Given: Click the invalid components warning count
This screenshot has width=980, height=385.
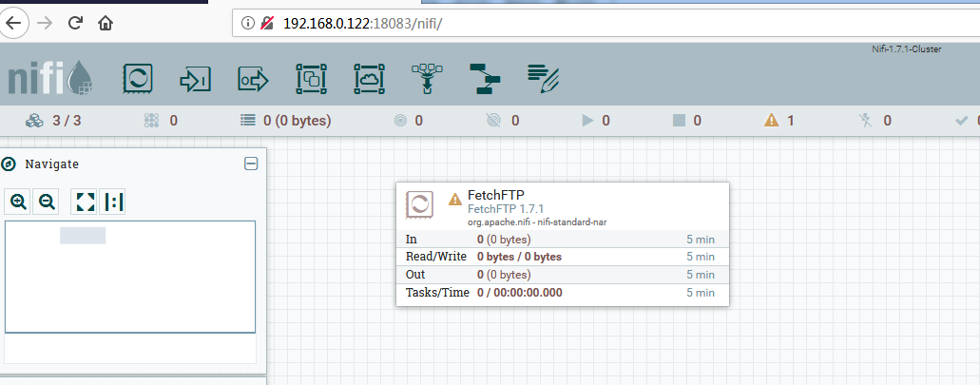Looking at the screenshot, I should pyautogui.click(x=779, y=121).
